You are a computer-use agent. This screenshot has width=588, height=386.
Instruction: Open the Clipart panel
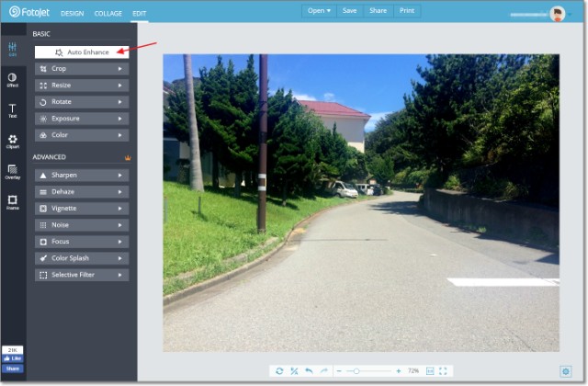[12, 141]
